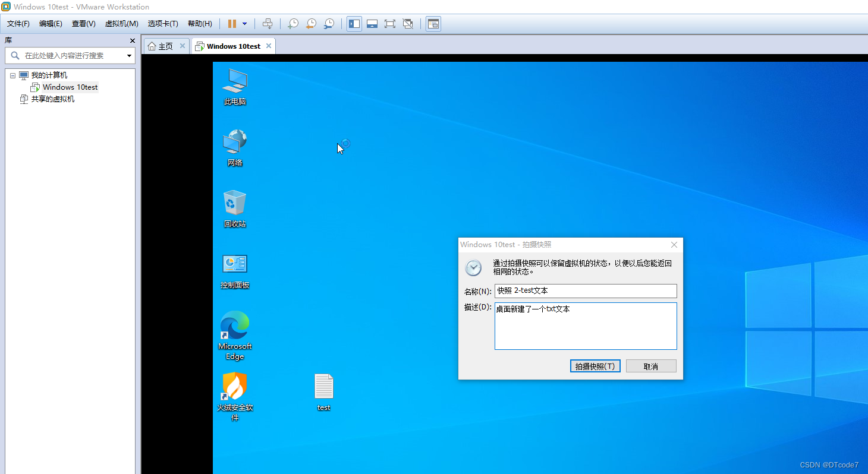This screenshot has width=868, height=474.
Task: Click the send Ctrl+Alt+Del icon
Action: [x=268, y=24]
